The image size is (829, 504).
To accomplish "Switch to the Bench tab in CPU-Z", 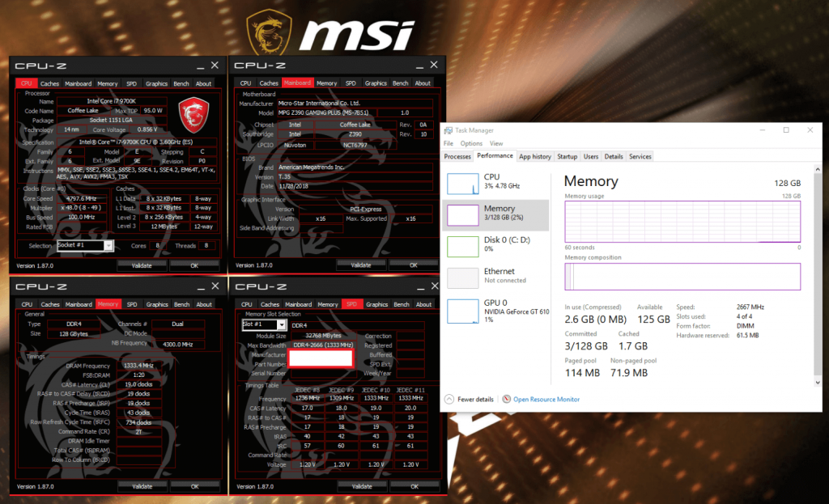I will tap(181, 83).
